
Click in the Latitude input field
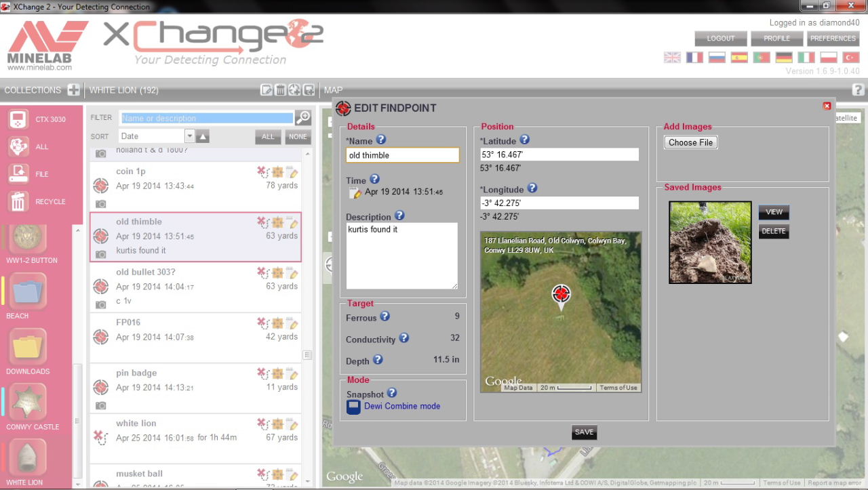(x=559, y=155)
